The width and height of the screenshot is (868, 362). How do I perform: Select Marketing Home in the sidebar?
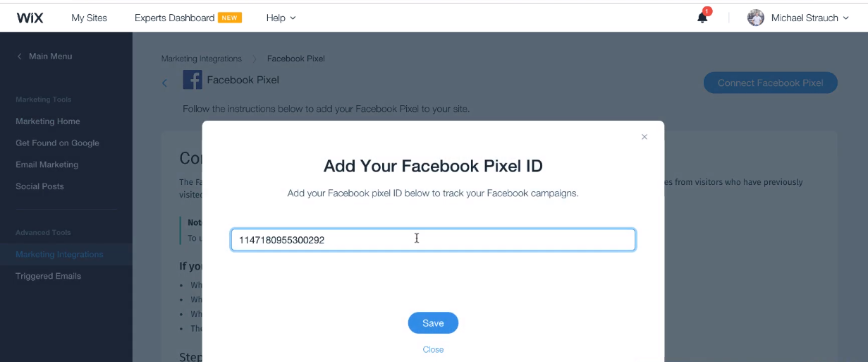(48, 121)
